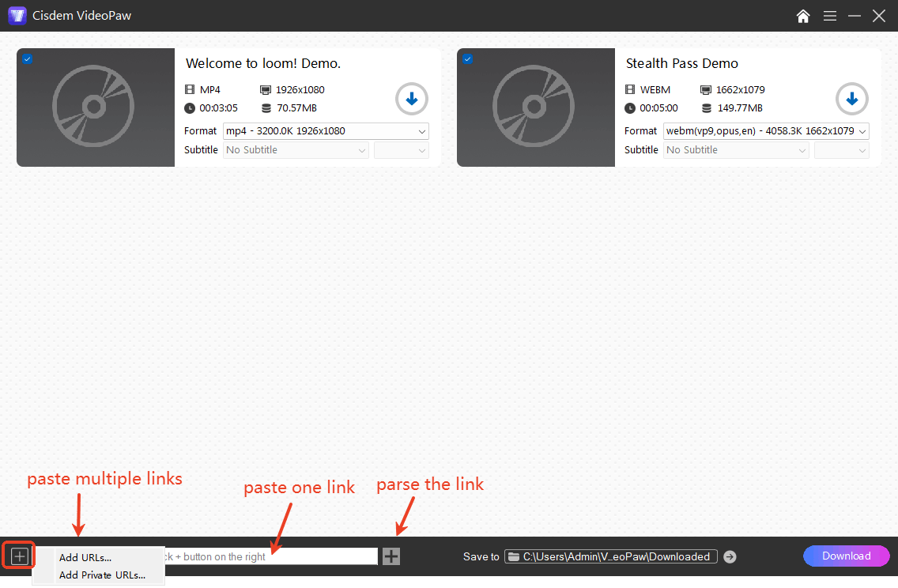Image resolution: width=898 pixels, height=588 pixels.
Task: Click the folder icon in Save to path
Action: (x=514, y=556)
